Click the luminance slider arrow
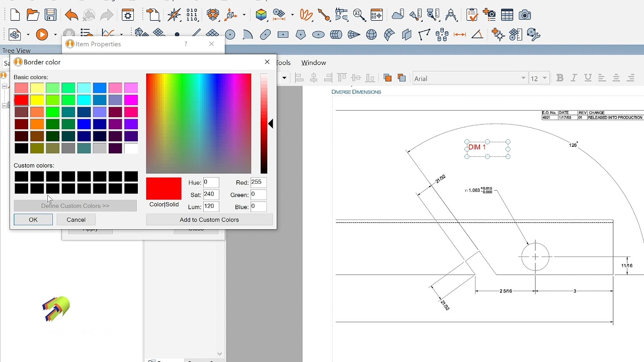 (x=271, y=124)
